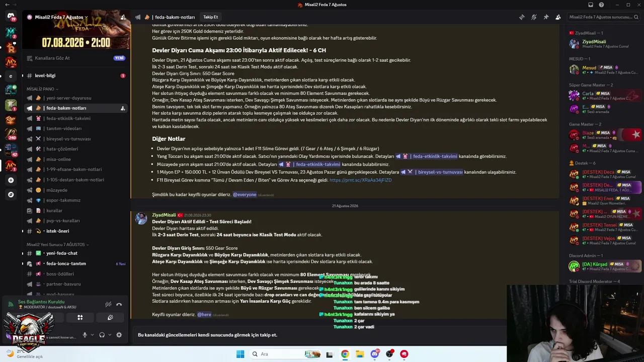The image size is (644, 362).
Task: Open Discord direct messages home
Action: coord(11,17)
